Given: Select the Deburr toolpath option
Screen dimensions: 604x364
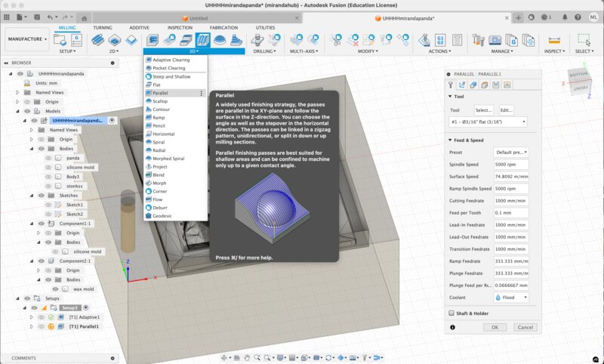Looking at the screenshot, I should (162, 208).
